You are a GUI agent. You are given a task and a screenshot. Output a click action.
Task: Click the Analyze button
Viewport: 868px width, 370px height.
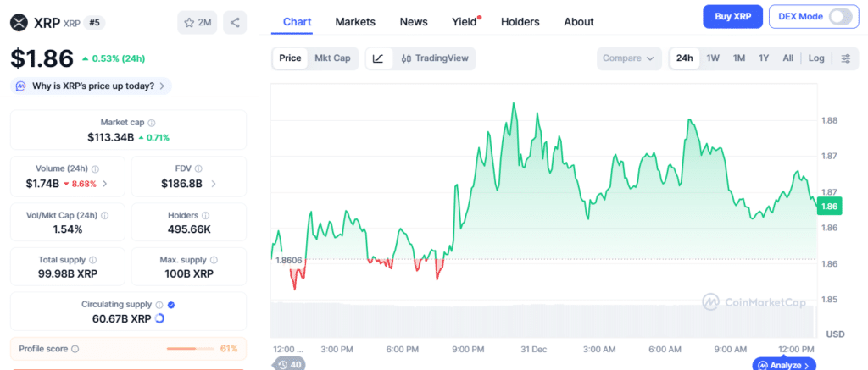coord(783,365)
